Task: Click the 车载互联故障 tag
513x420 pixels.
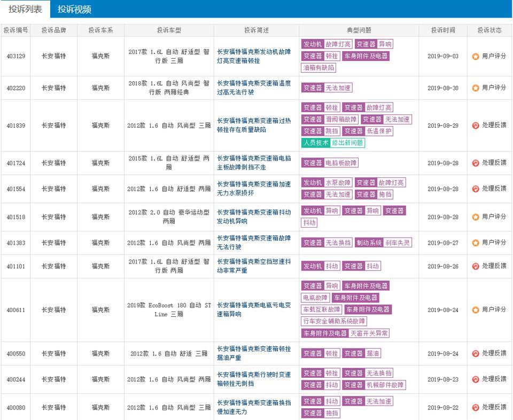Action: click(x=322, y=309)
